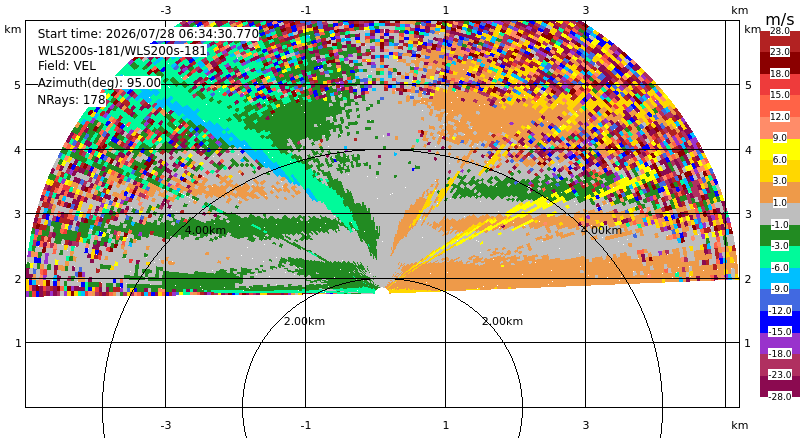Screen dimensions: 800x438
Task: Select the cyan -9.0 m/s legend band
Action: pos(780,278)
